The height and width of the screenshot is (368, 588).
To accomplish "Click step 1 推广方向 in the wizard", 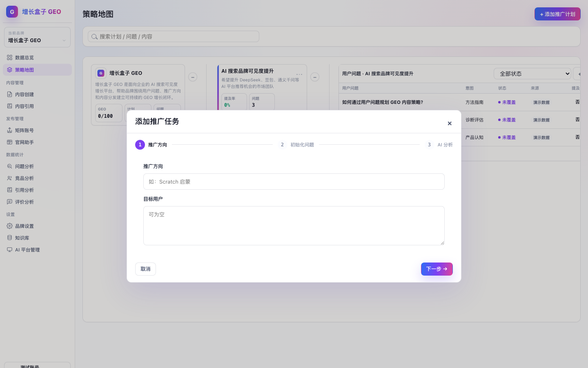I will [x=151, y=145].
